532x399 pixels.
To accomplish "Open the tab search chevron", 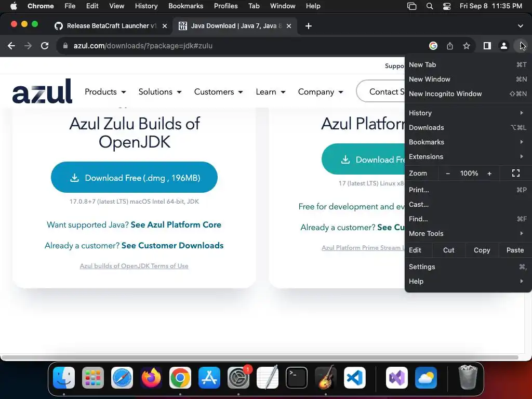I will tap(521, 26).
